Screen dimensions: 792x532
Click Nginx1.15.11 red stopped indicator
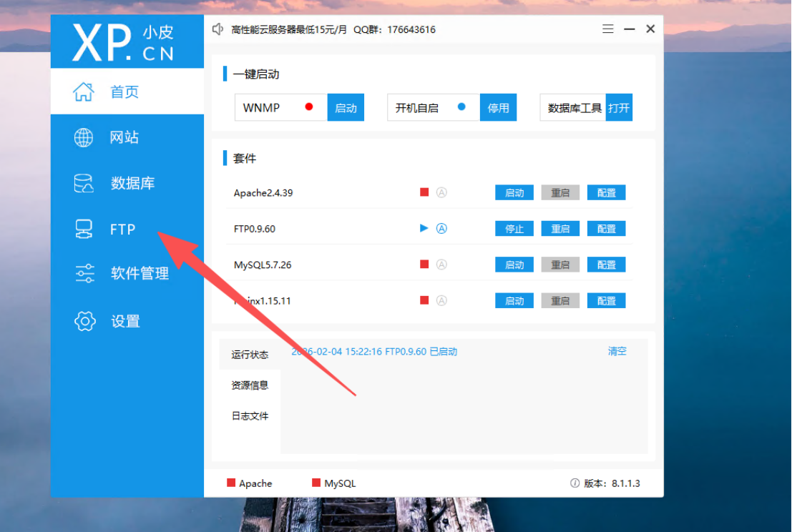tap(424, 300)
